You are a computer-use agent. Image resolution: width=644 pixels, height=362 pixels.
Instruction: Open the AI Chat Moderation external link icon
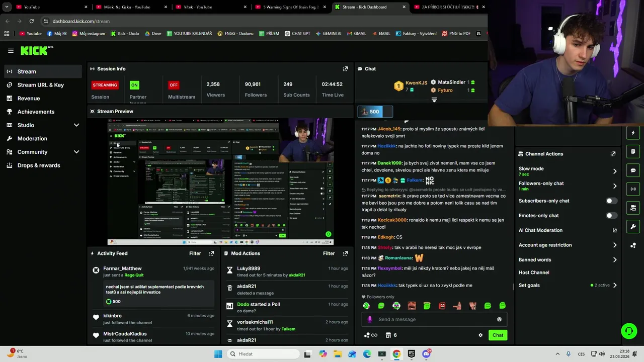click(x=614, y=230)
